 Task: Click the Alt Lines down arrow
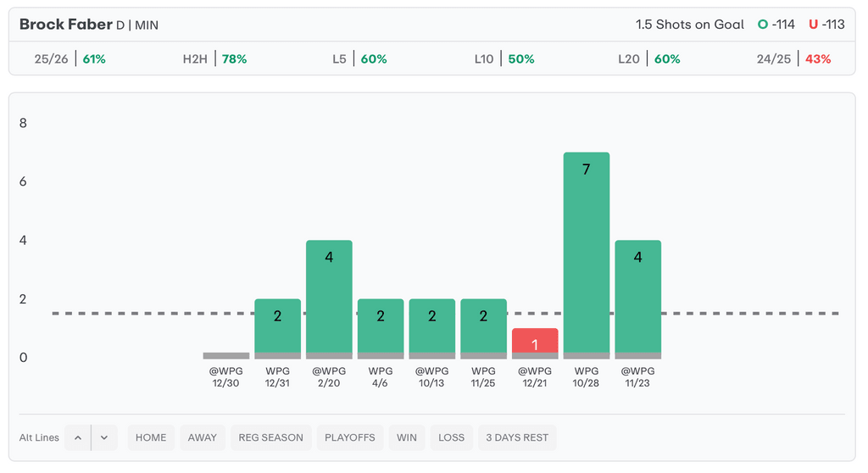coord(104,437)
